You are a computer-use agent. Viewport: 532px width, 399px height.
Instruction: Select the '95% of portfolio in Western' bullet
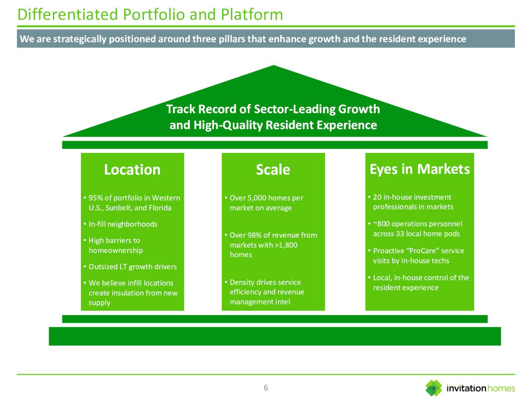133,202
